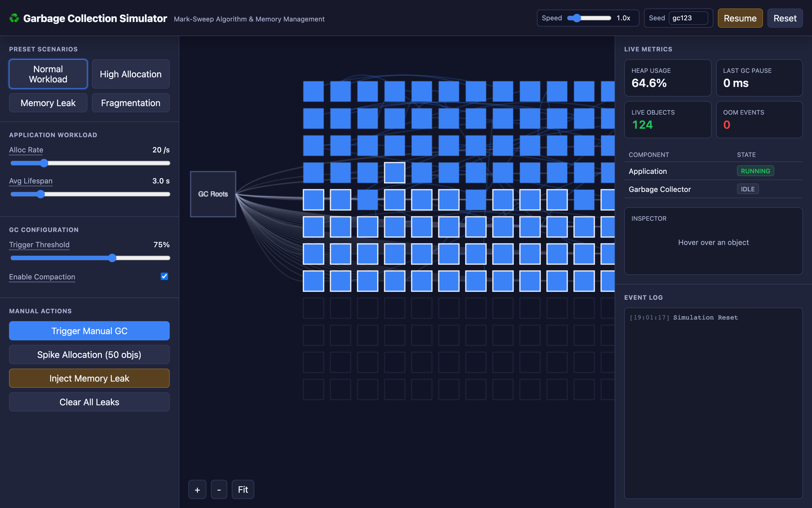Screen dimensions: 812x508
Task: Click the Alloc Rate label
Action: pos(26,150)
